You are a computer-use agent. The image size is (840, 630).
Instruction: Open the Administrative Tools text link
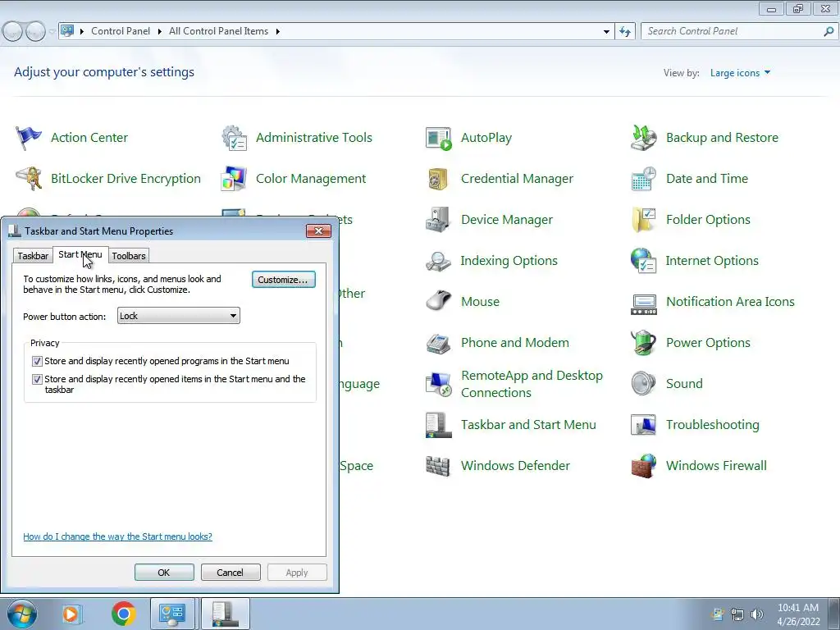point(314,138)
